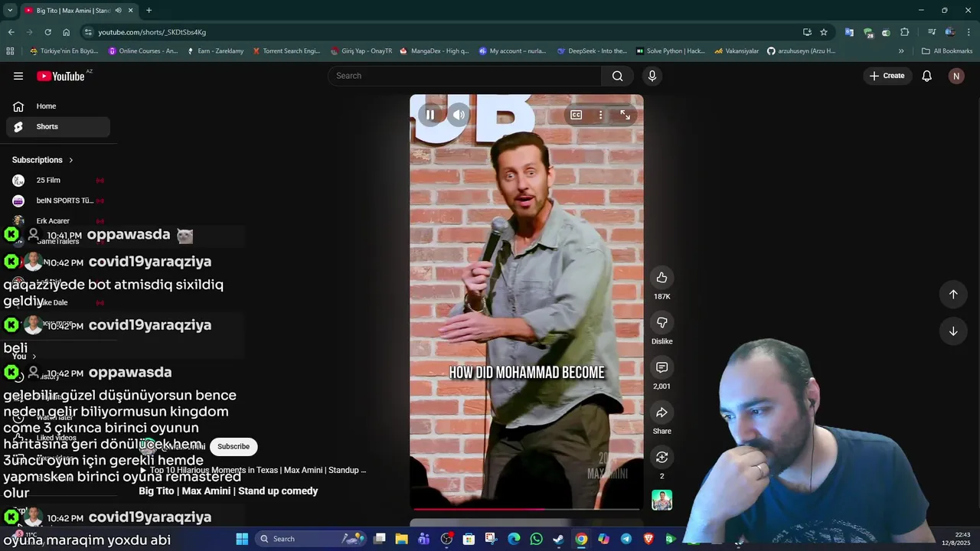Go back to the previous page
Viewport: 980px width, 551px height.
tap(11, 32)
